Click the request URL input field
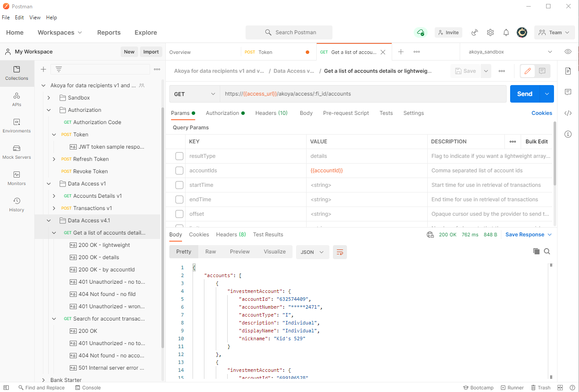Screen dimensions: 579x392 (x=363, y=94)
